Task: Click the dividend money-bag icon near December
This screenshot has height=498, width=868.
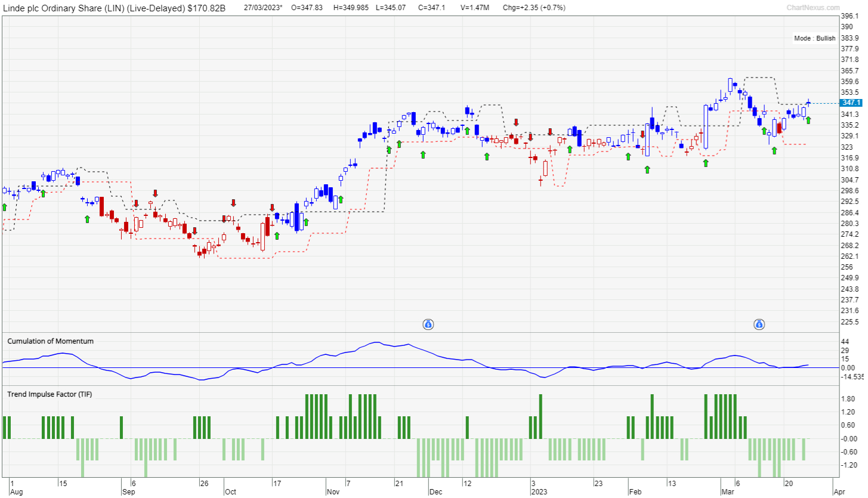Action: click(x=428, y=324)
